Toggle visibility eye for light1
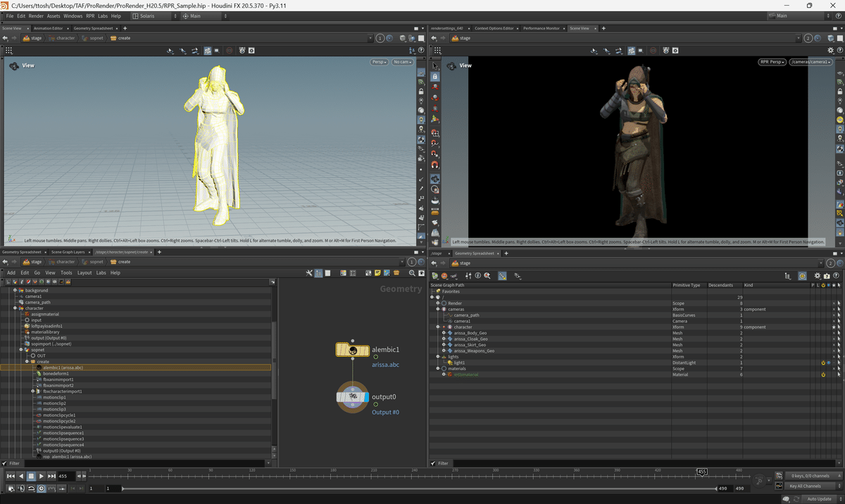The image size is (845, 504). click(829, 363)
